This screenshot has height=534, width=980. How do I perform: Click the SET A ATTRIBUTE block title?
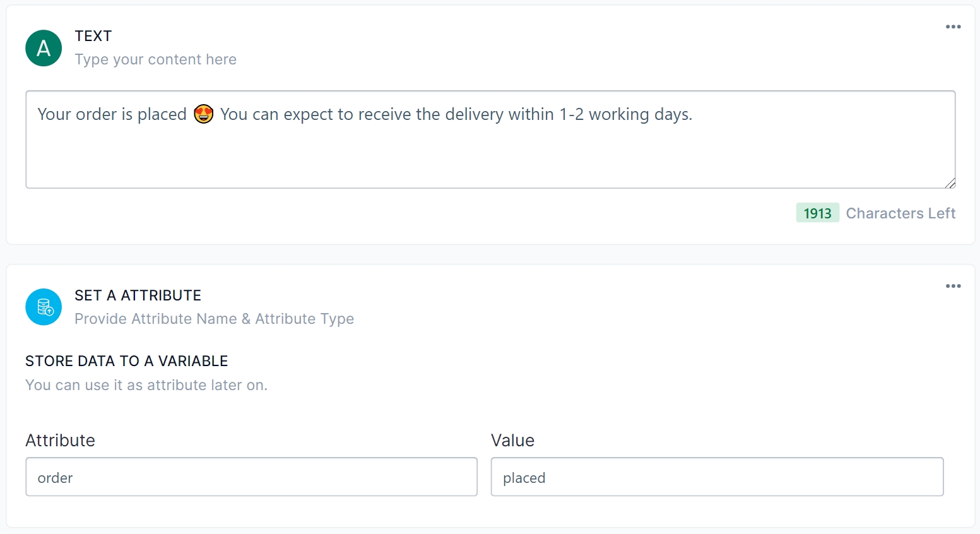pyautogui.click(x=138, y=295)
